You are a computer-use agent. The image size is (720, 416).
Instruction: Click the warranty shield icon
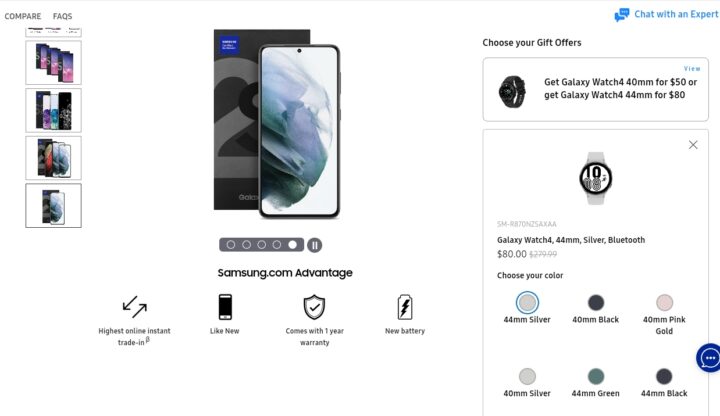[315, 307]
